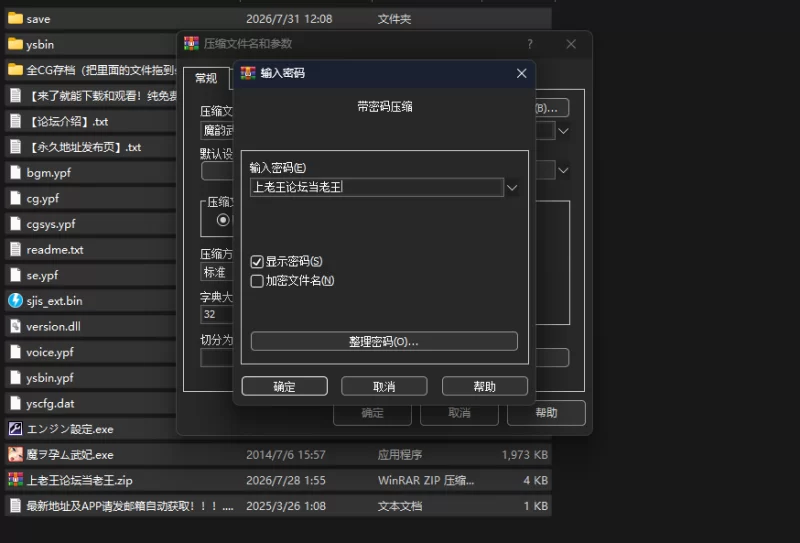Switch to the 常规 tab
800x543 pixels.
tap(206, 78)
